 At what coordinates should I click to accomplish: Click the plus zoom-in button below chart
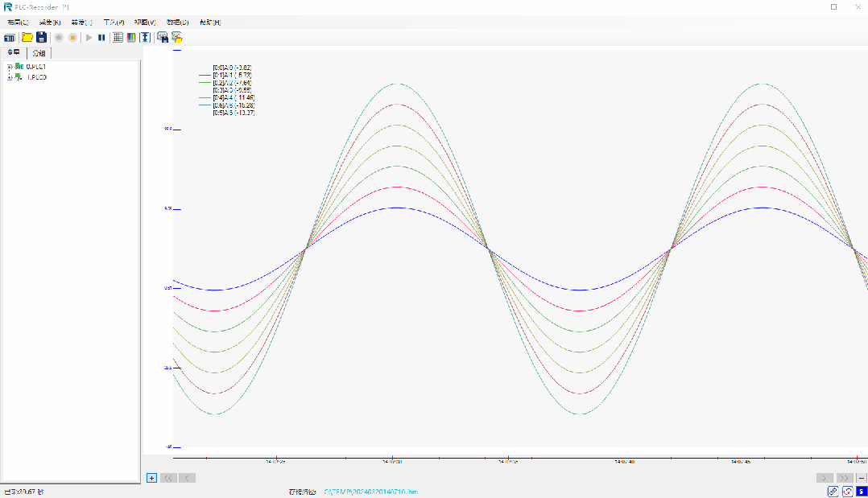pyautogui.click(x=151, y=478)
